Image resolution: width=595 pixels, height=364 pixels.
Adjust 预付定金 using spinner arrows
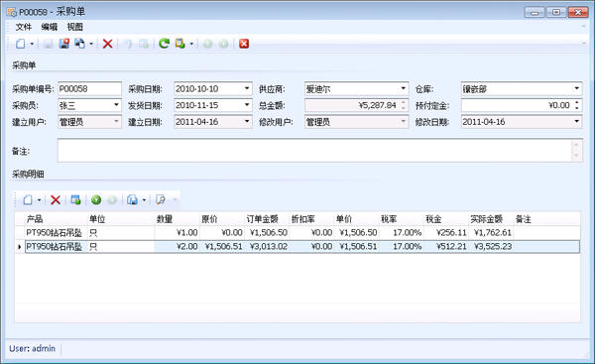577,105
